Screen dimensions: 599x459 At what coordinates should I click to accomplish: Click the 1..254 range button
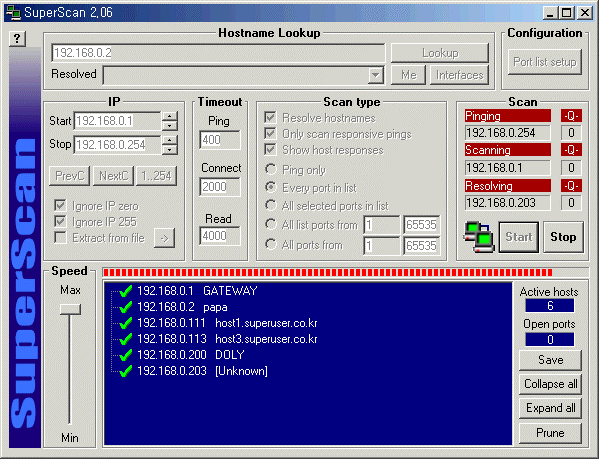click(x=157, y=176)
